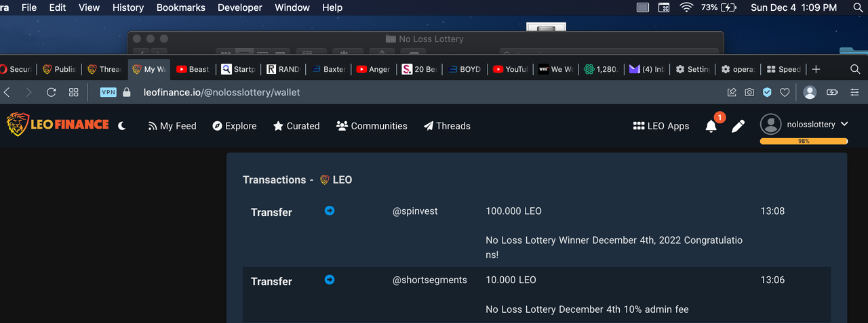Open My Feed
The image size is (868, 323).
tap(172, 126)
